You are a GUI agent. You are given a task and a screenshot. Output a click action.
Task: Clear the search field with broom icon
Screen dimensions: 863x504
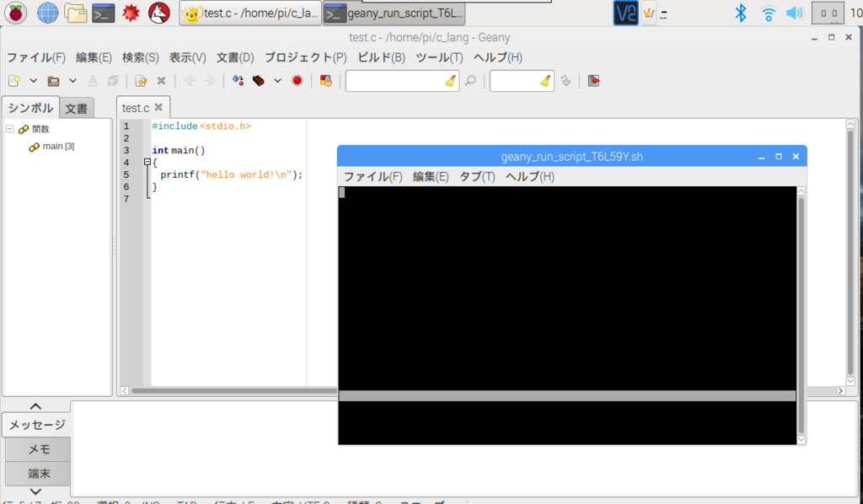tap(450, 81)
